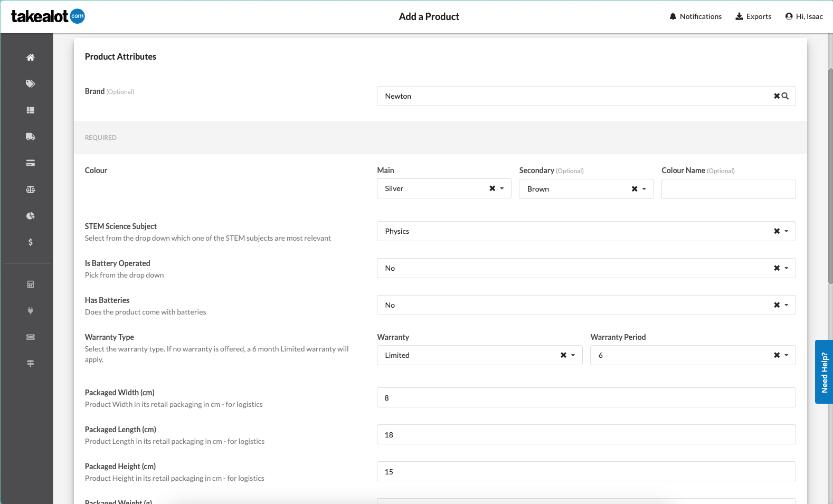Click the Colour Name input field

tap(728, 189)
